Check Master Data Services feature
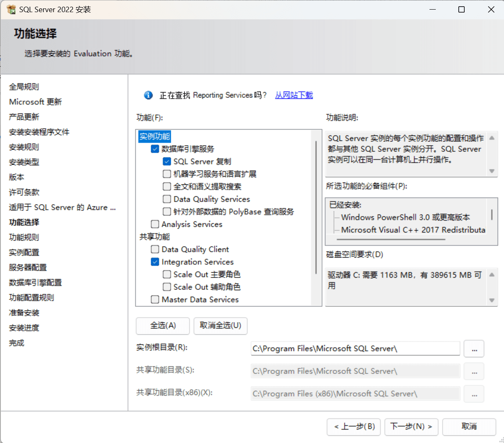Screen dimensions: 504x443 [155, 300]
